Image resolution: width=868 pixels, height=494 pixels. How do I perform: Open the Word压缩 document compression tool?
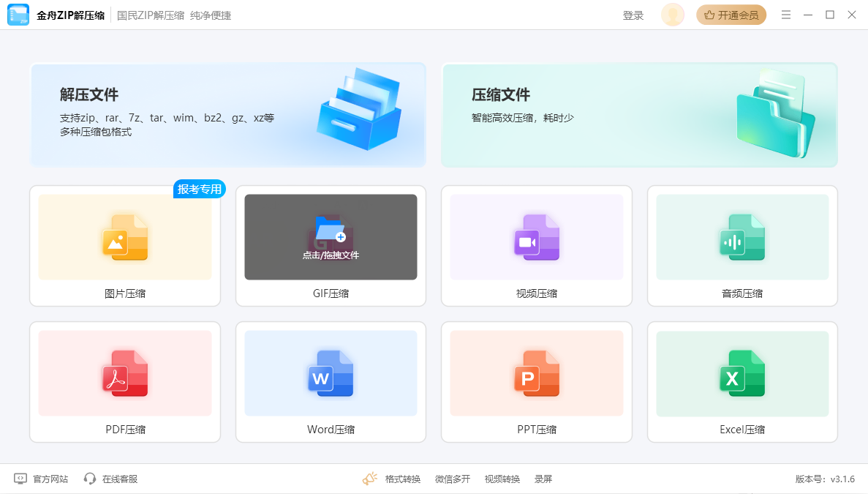point(331,382)
